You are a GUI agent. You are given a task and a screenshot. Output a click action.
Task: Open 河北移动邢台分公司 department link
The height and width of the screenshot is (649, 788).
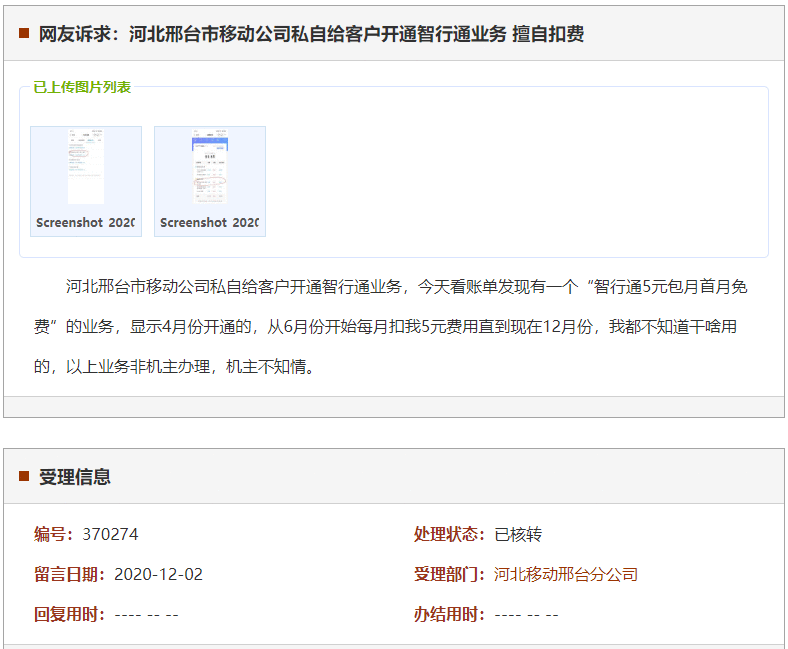(566, 574)
